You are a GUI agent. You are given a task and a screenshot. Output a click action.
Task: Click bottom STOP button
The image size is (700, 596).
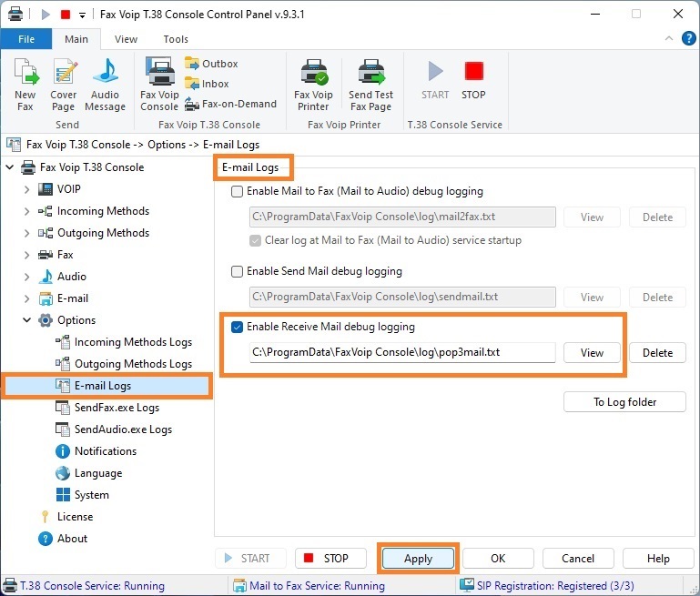330,559
